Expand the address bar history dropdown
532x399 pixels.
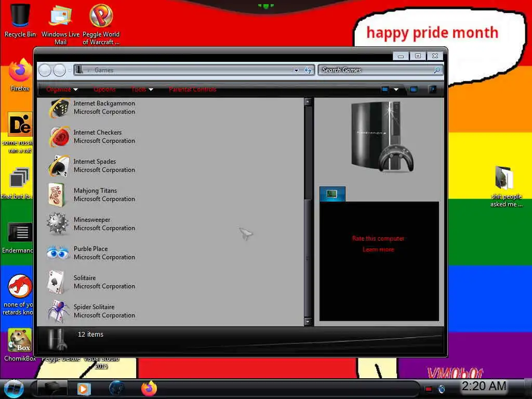[x=296, y=70]
